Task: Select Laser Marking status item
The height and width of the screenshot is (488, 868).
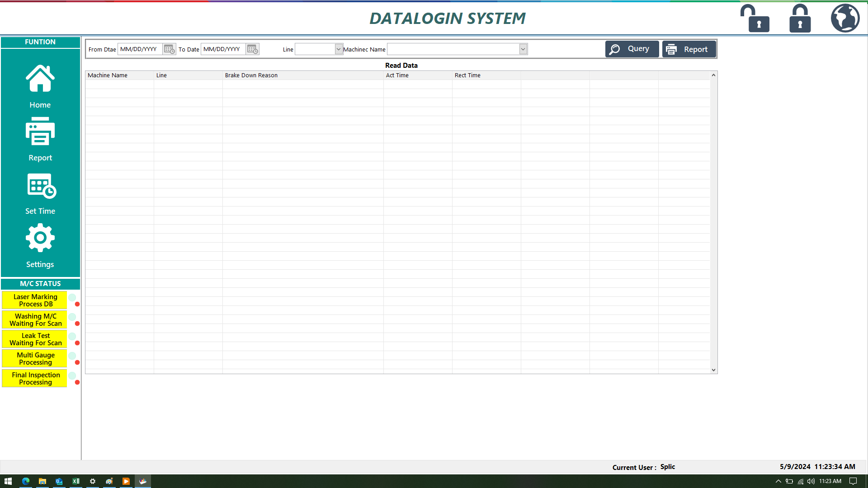Action: [35, 300]
